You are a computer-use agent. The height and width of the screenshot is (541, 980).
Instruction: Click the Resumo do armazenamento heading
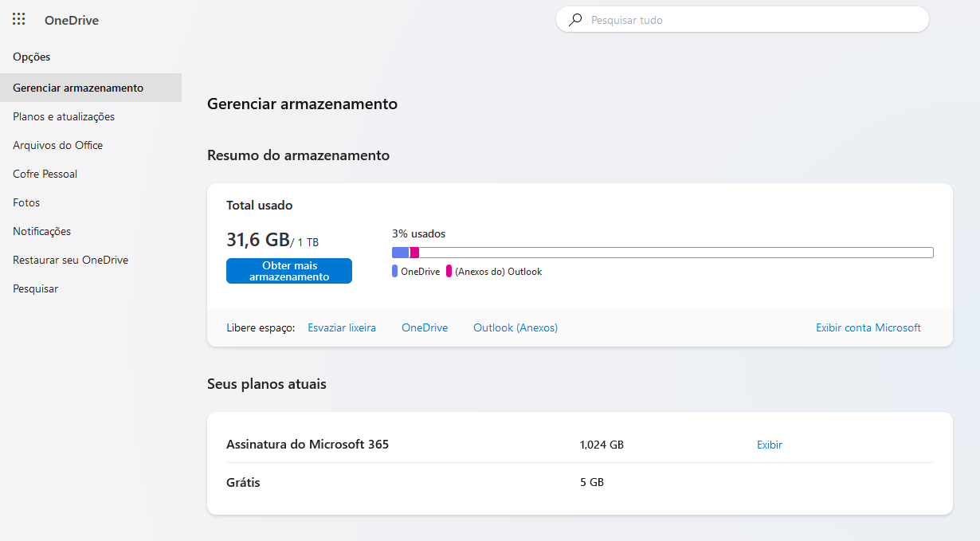(x=299, y=155)
